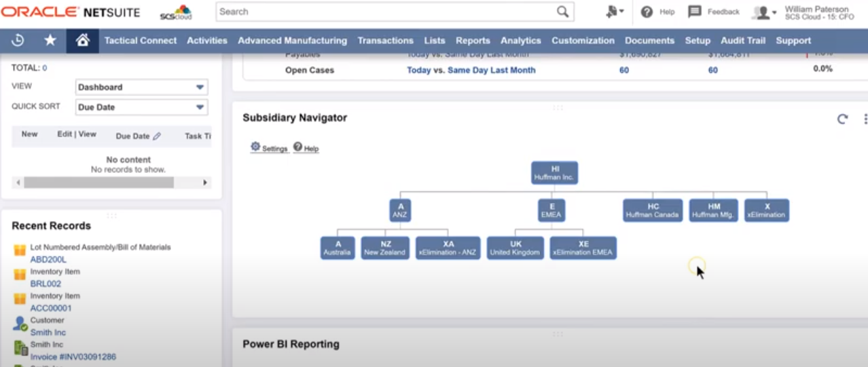Refresh the Subsidiary Navigator portlet
The height and width of the screenshot is (367, 868).
click(x=842, y=119)
